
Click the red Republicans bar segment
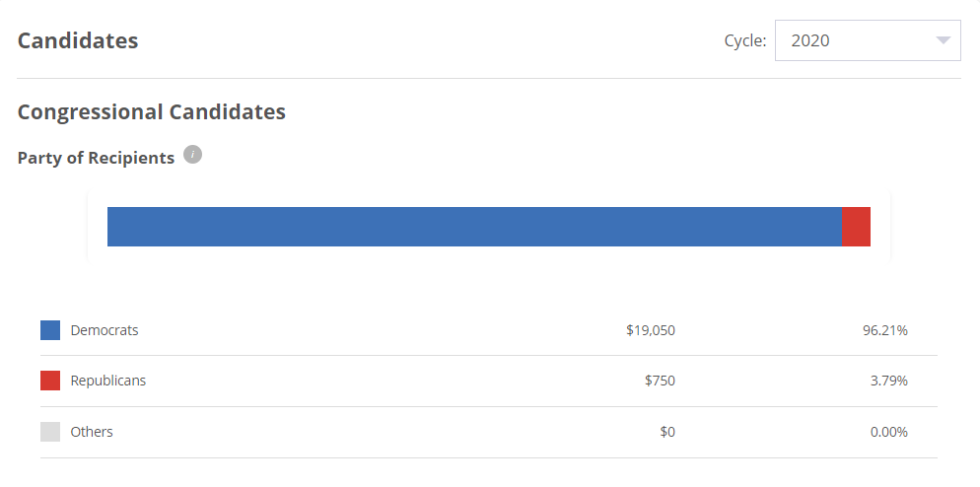pos(856,227)
